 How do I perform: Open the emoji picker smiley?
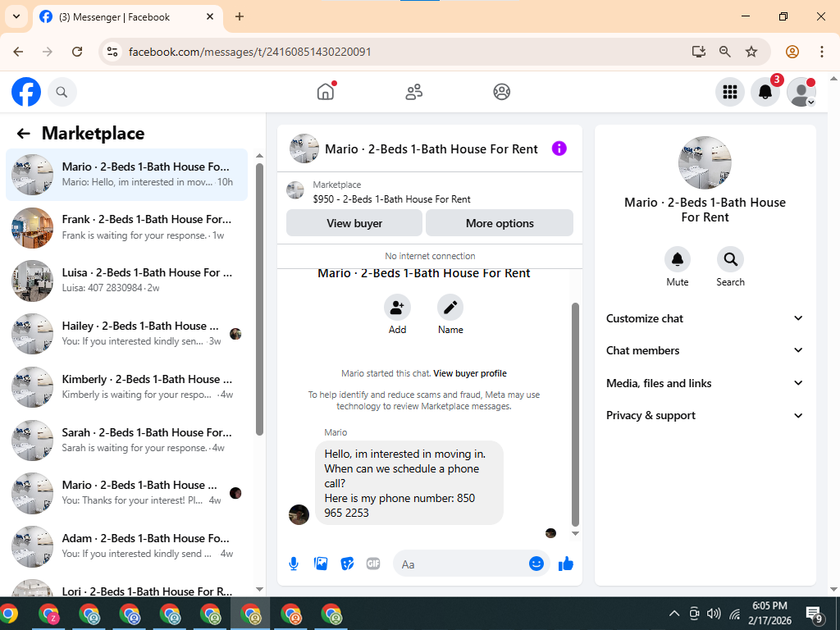[536, 564]
